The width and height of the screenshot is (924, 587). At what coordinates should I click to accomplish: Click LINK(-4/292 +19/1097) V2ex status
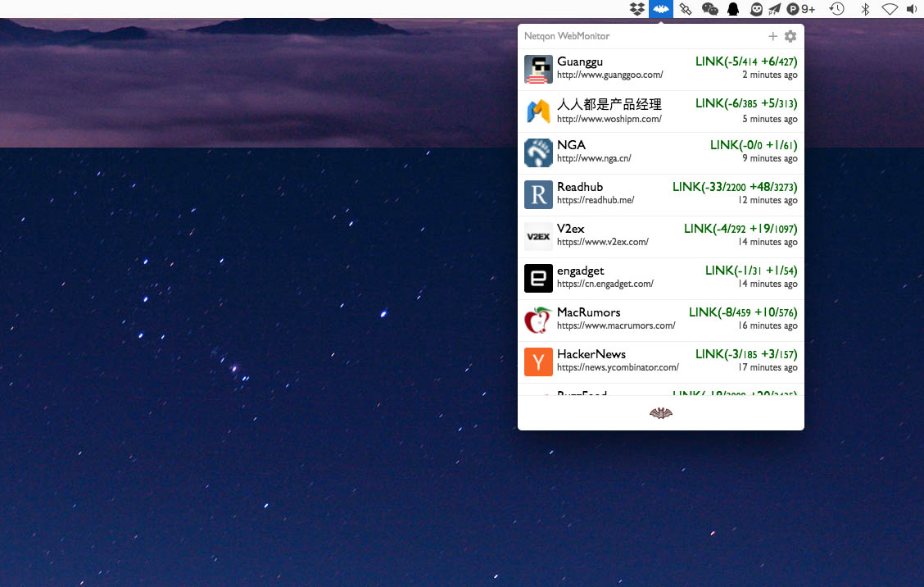[x=741, y=229]
